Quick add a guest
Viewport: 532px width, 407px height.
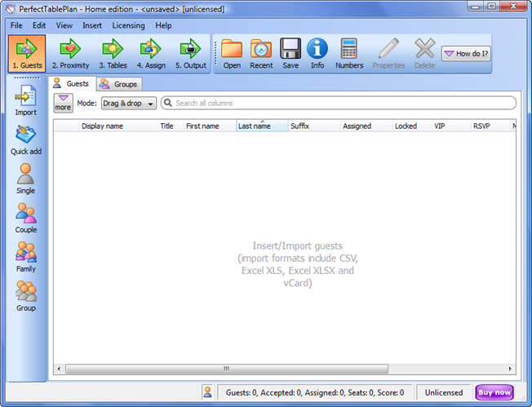(x=26, y=139)
